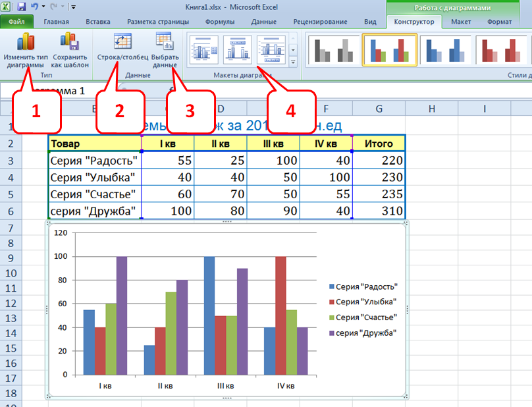
Task: Switch rows and columns with Строка/столбец
Action: click(x=122, y=42)
